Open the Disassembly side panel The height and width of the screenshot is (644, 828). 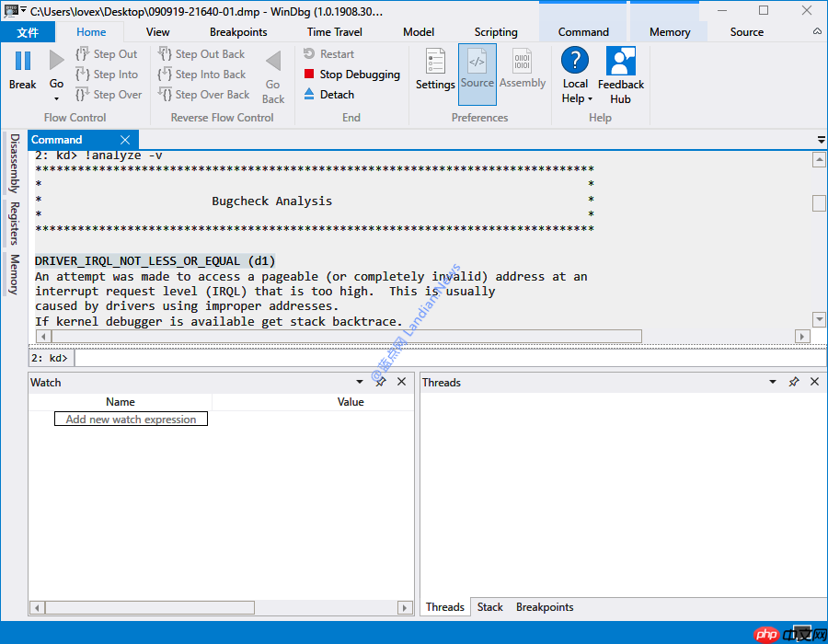click(x=14, y=162)
